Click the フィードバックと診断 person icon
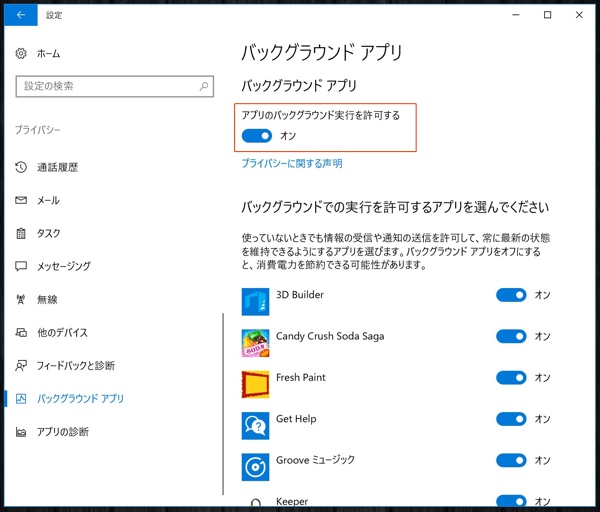The width and height of the screenshot is (600, 512). [x=21, y=365]
